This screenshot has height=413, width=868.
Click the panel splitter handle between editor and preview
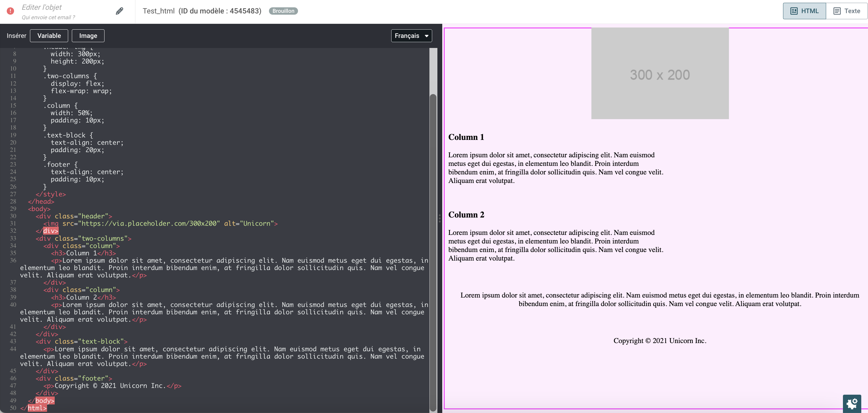click(440, 218)
